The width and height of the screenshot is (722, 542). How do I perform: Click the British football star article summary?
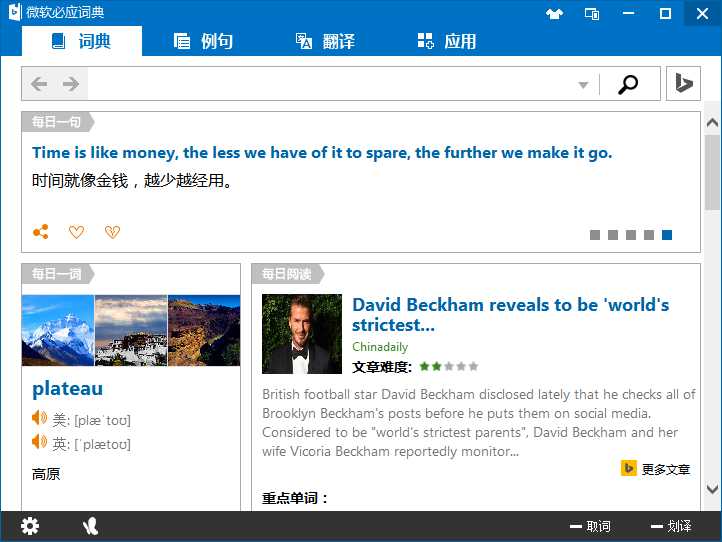pos(479,423)
